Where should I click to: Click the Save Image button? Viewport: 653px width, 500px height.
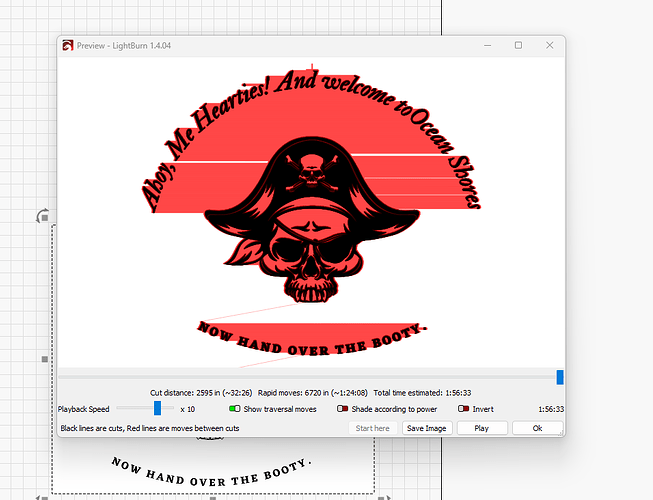[x=427, y=428]
